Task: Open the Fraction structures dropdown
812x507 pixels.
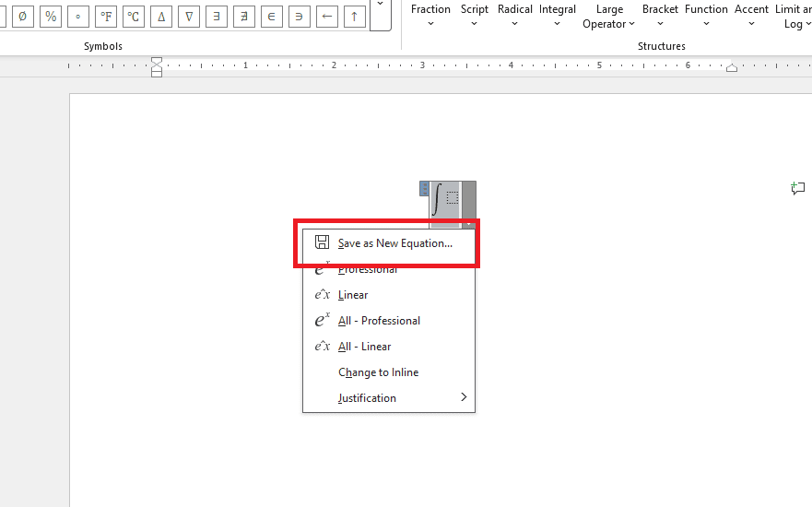Action: [430, 16]
